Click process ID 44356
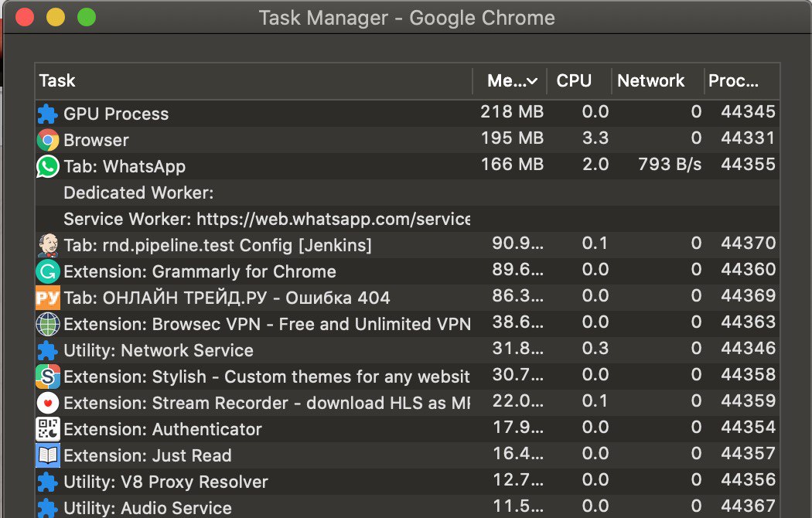 tap(749, 480)
